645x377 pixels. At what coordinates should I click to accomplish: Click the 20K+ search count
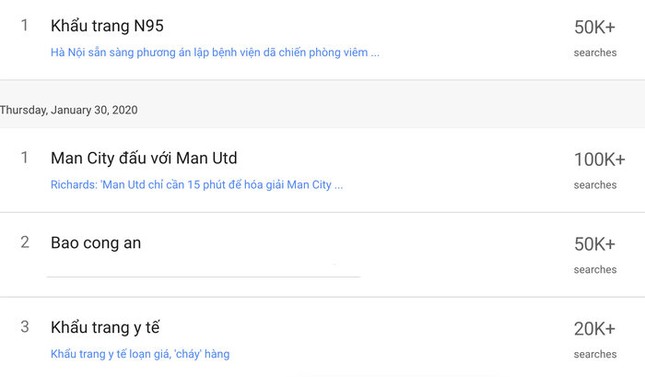[x=594, y=329]
